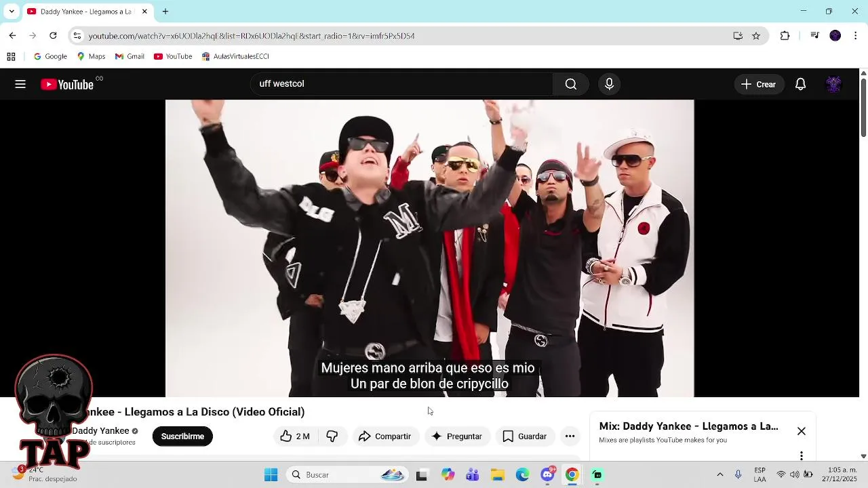This screenshot has width=868, height=488.
Task: Edit the 'uff westcol' search box
Action: coord(401,84)
